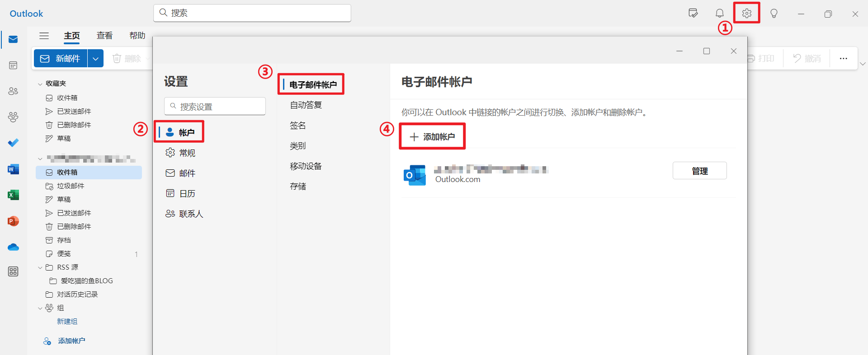Toggle the hamburger navigation pane button
Image resolution: width=868 pixels, height=355 pixels.
click(44, 36)
